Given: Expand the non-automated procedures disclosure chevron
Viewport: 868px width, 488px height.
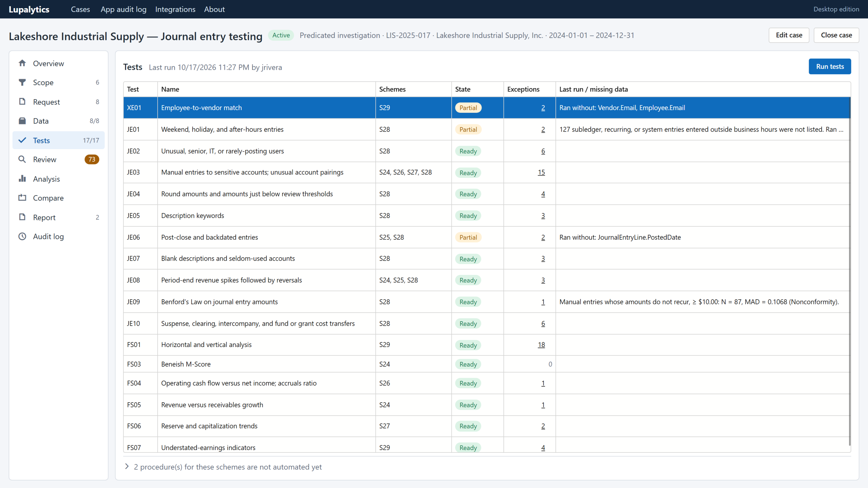Looking at the screenshot, I should (127, 467).
